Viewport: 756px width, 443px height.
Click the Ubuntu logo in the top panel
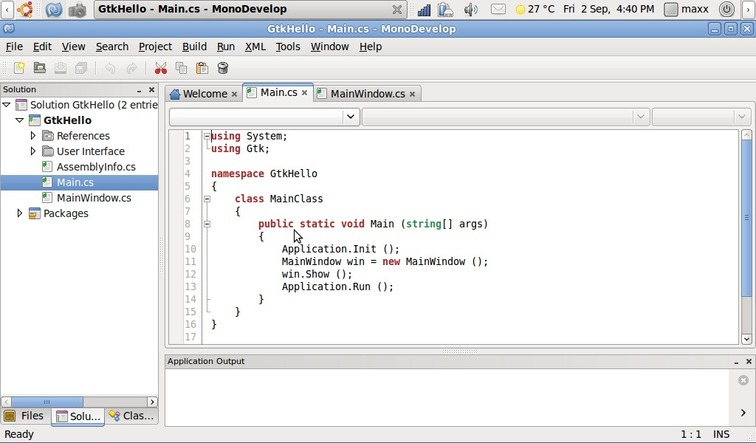[x=25, y=9]
